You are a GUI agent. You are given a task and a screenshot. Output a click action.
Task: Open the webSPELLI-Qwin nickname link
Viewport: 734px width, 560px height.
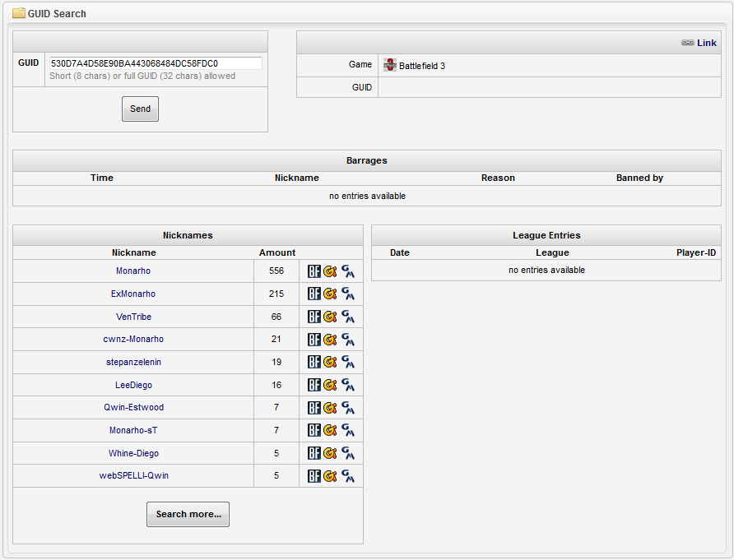tap(133, 476)
